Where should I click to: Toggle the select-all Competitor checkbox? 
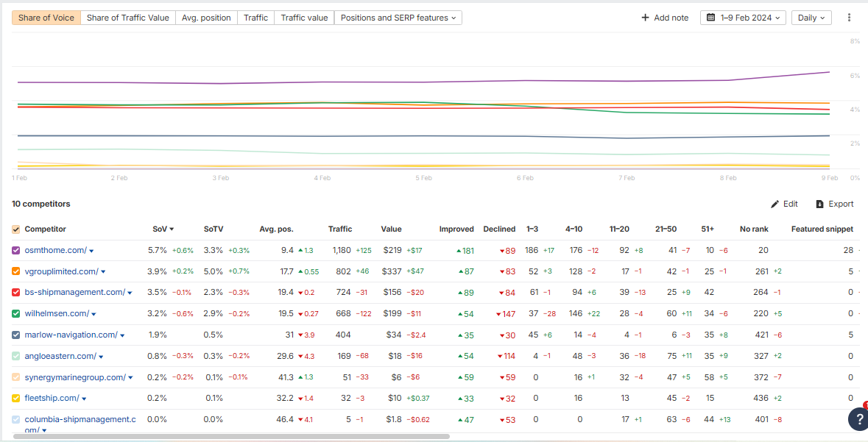[16, 229]
